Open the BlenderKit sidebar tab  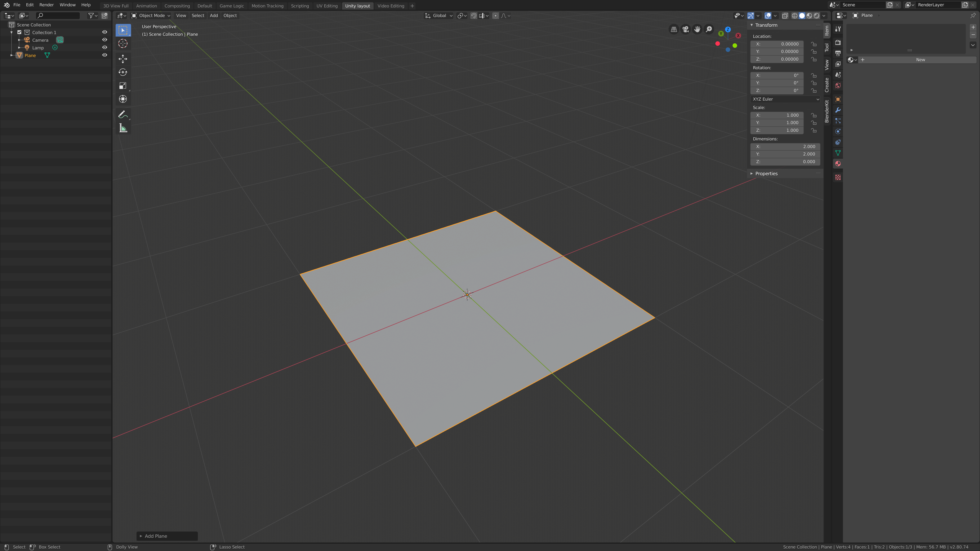(827, 111)
